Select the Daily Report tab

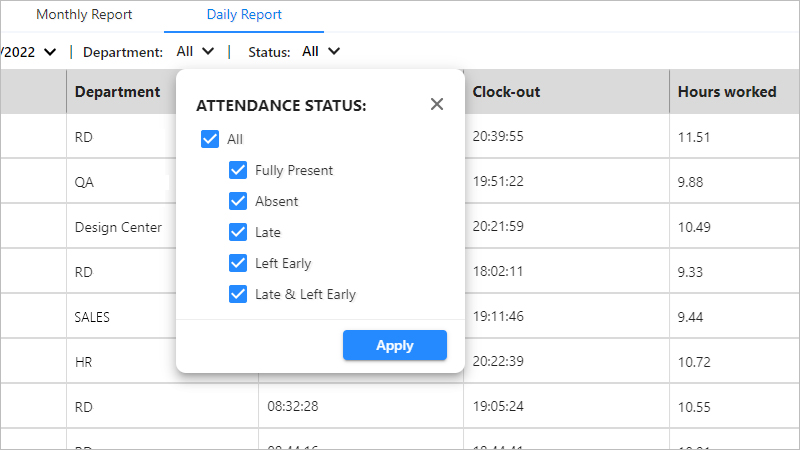[x=244, y=15]
